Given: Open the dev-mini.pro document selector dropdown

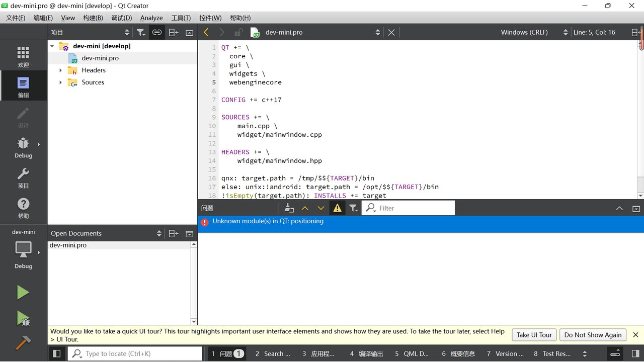Looking at the screenshot, I should pos(322,32).
